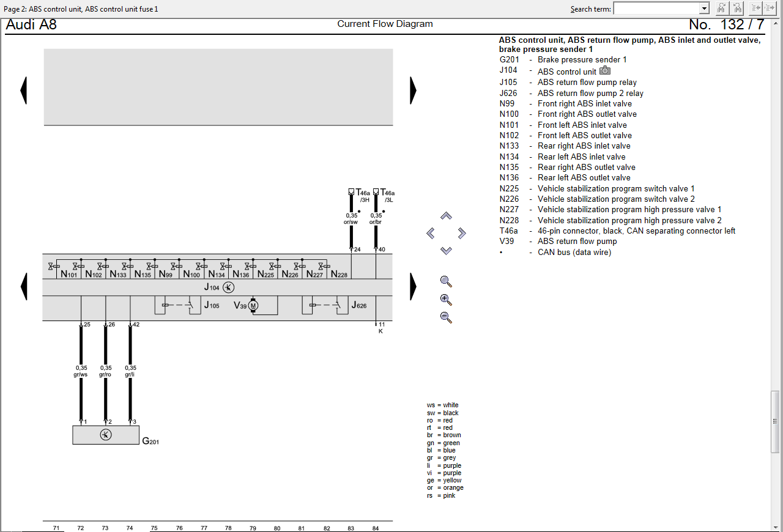Click legend entry J626 ABS return flow pump 2 relay
This screenshot has width=783, height=532.
point(571,94)
